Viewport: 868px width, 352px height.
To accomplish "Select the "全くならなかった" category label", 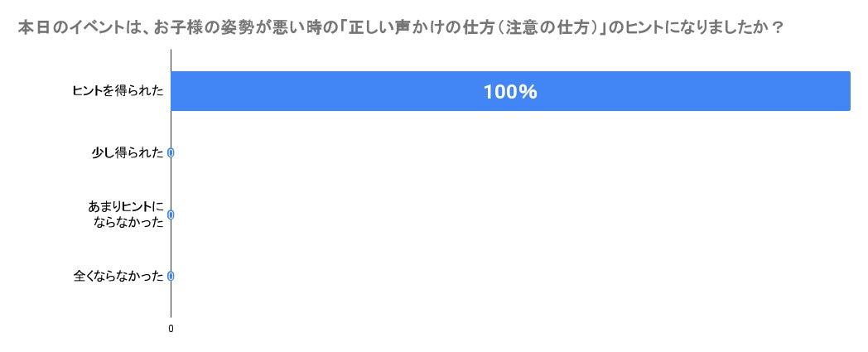I will click(118, 276).
